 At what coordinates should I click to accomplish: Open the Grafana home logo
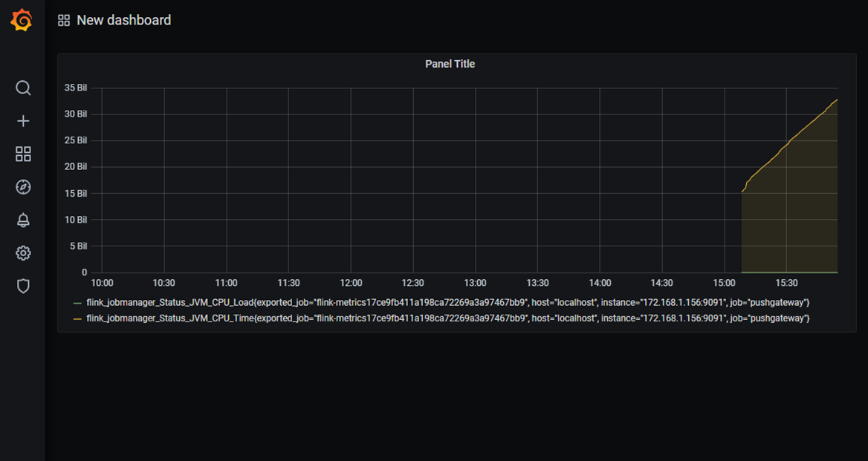[21, 21]
